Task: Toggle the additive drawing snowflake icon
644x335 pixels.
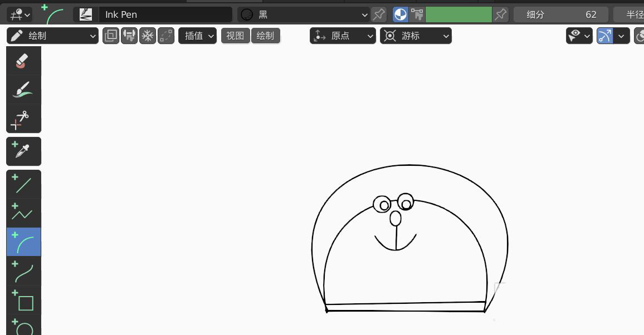Action: 148,36
